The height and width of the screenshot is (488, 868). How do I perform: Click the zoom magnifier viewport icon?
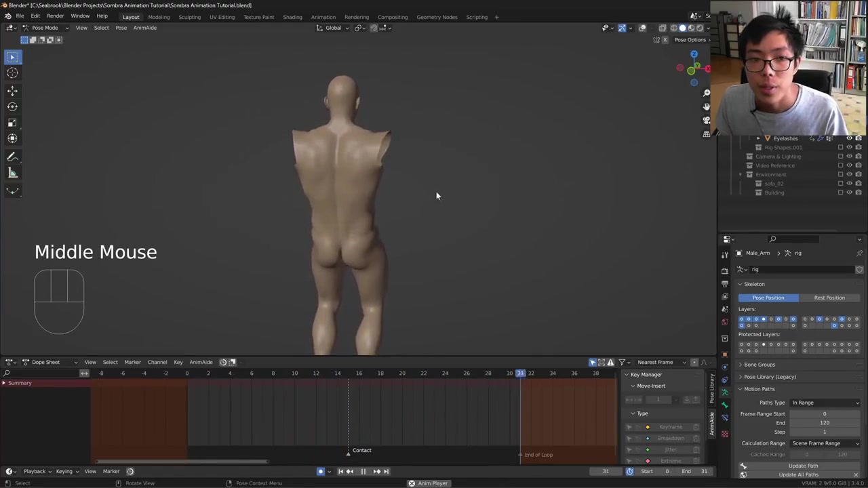707,93
